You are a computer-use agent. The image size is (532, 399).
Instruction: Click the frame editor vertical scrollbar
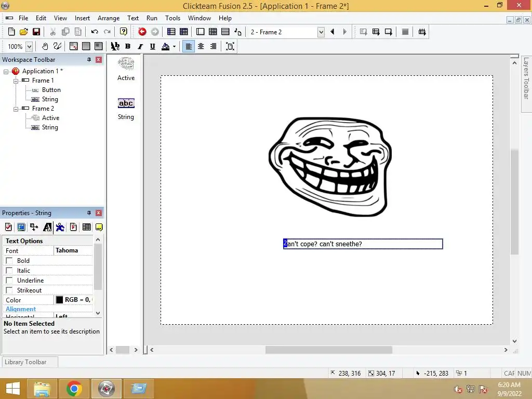point(515,202)
